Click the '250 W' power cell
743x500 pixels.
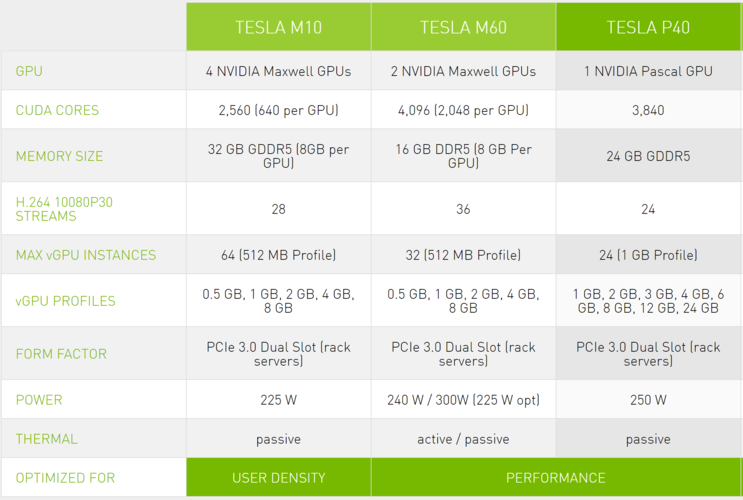point(648,400)
